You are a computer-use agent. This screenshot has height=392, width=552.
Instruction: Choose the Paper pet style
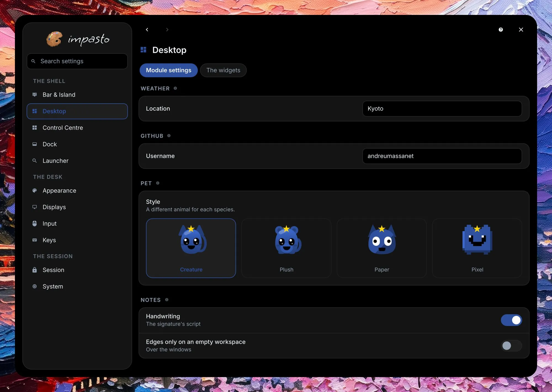pos(382,248)
